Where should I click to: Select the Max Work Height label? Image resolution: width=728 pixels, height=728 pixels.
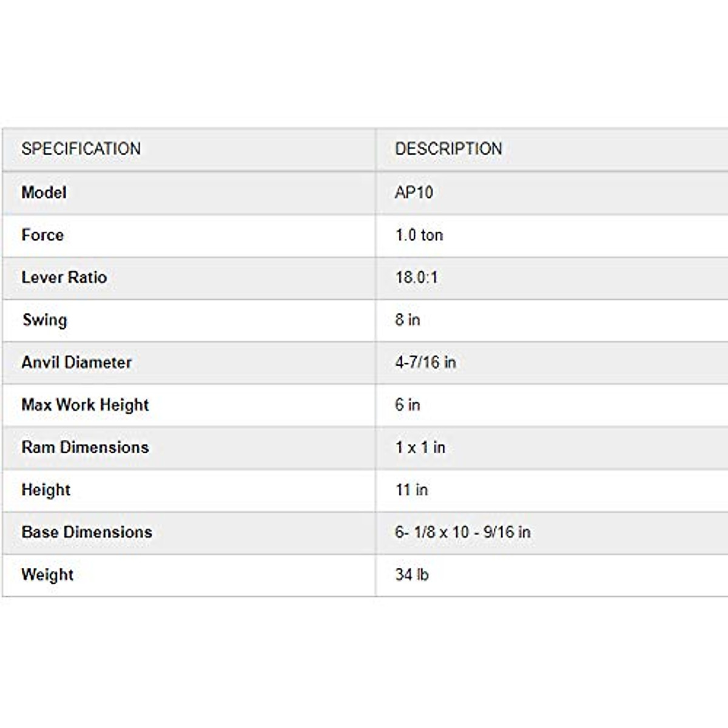pos(85,405)
